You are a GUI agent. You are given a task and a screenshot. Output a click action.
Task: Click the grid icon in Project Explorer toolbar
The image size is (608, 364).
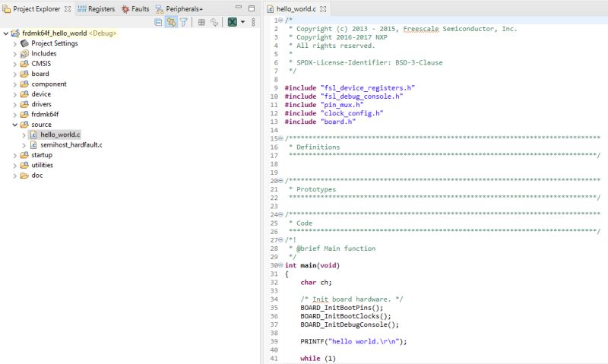pos(201,22)
